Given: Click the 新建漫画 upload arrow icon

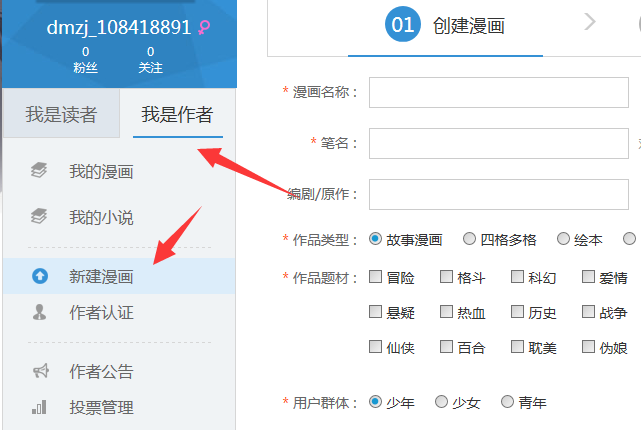Looking at the screenshot, I should tap(40, 277).
